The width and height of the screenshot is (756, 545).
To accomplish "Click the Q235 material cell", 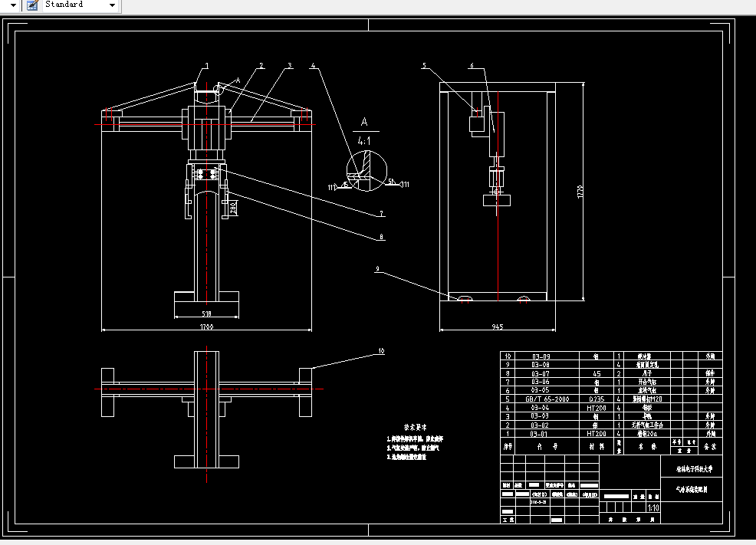I will (x=597, y=399).
